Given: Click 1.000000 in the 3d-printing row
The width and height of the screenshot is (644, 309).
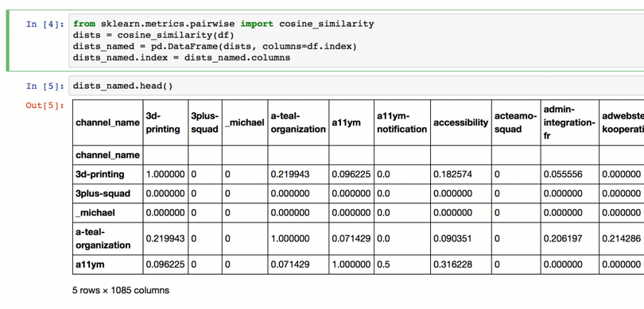Looking at the screenshot, I should click(x=165, y=175).
